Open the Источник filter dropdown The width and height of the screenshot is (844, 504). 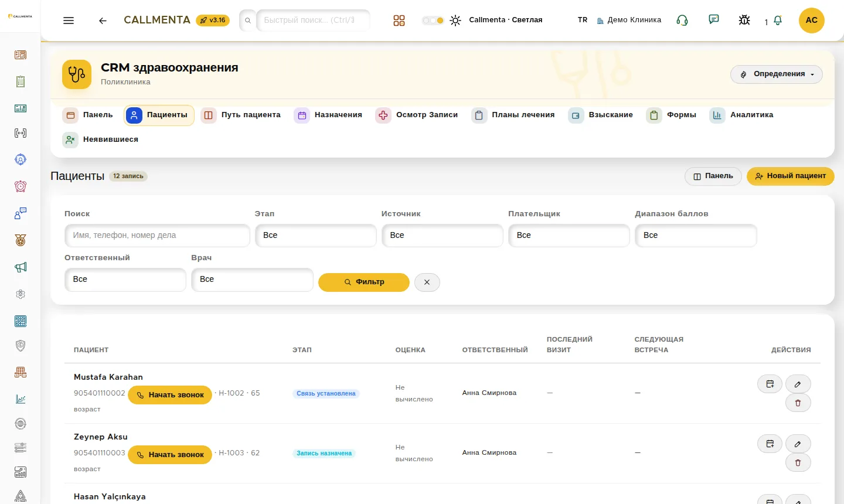coord(443,236)
